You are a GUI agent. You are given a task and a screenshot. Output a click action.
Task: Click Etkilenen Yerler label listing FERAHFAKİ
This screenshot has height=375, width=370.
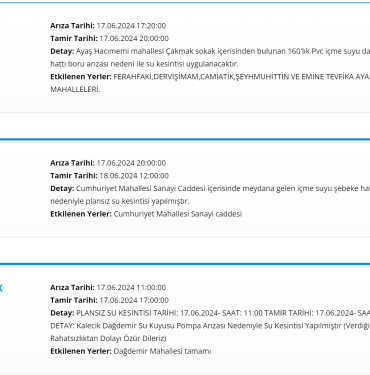(81, 76)
